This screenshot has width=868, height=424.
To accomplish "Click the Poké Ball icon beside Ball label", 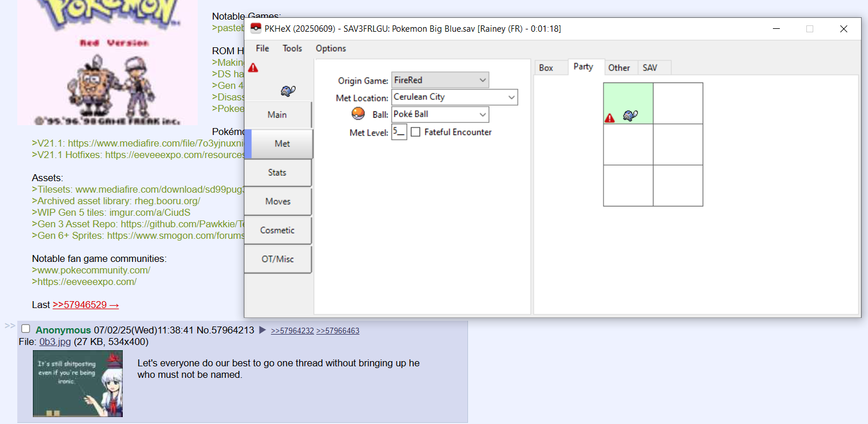I will click(358, 114).
